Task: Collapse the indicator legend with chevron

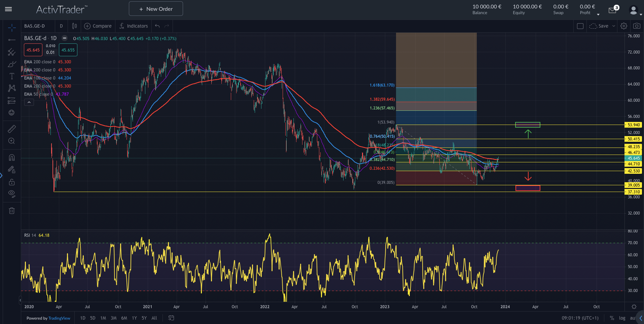Action: pos(29,102)
